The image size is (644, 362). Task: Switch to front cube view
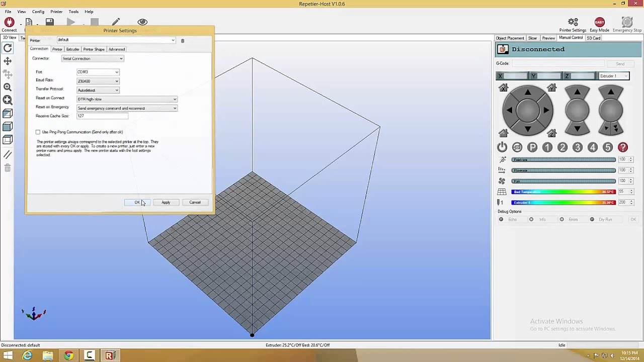8,127
